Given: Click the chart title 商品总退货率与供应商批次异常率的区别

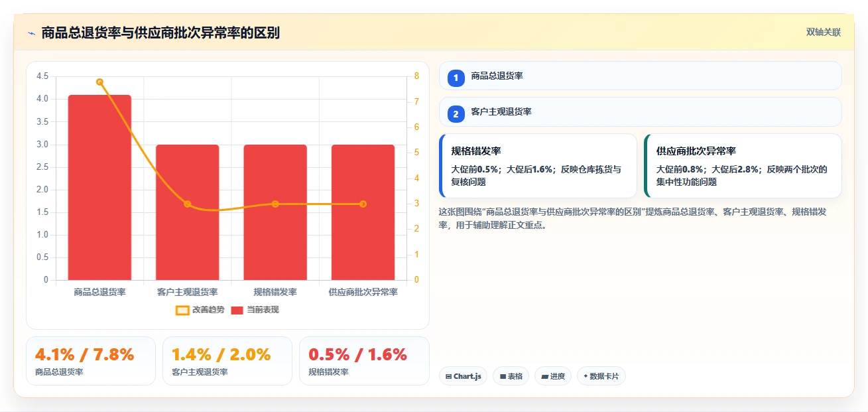Looking at the screenshot, I should coord(160,33).
